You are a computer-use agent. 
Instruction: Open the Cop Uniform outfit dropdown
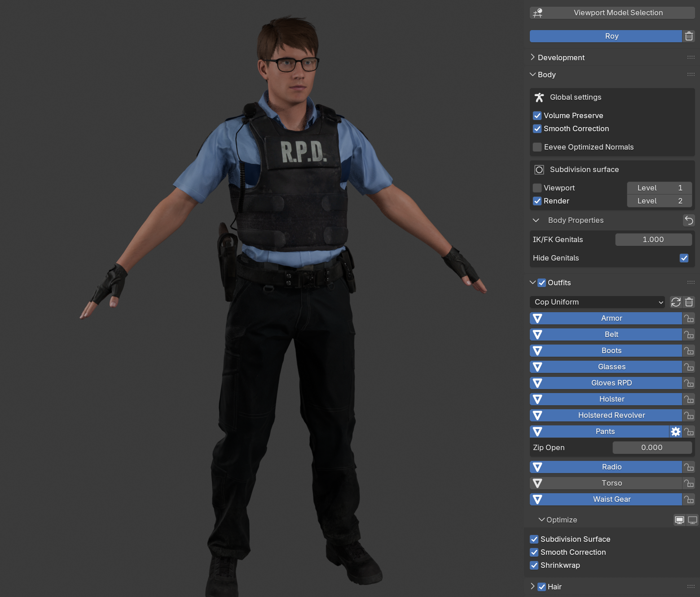(x=597, y=302)
